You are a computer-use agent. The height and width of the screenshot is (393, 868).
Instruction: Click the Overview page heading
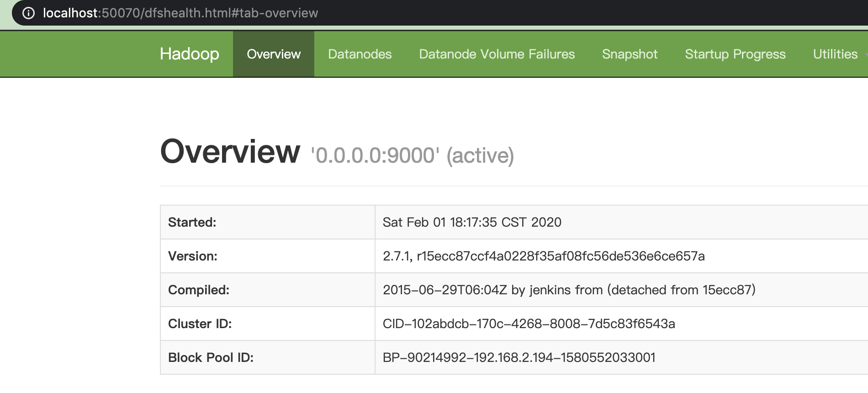[x=230, y=152]
